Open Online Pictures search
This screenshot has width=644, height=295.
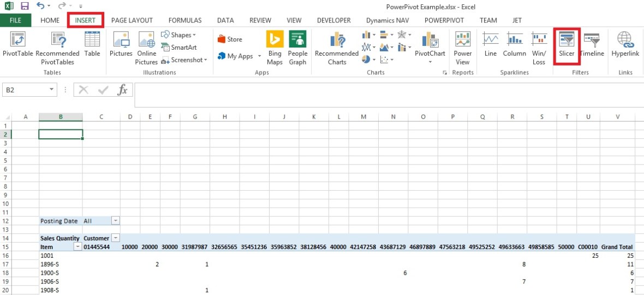pyautogui.click(x=147, y=48)
